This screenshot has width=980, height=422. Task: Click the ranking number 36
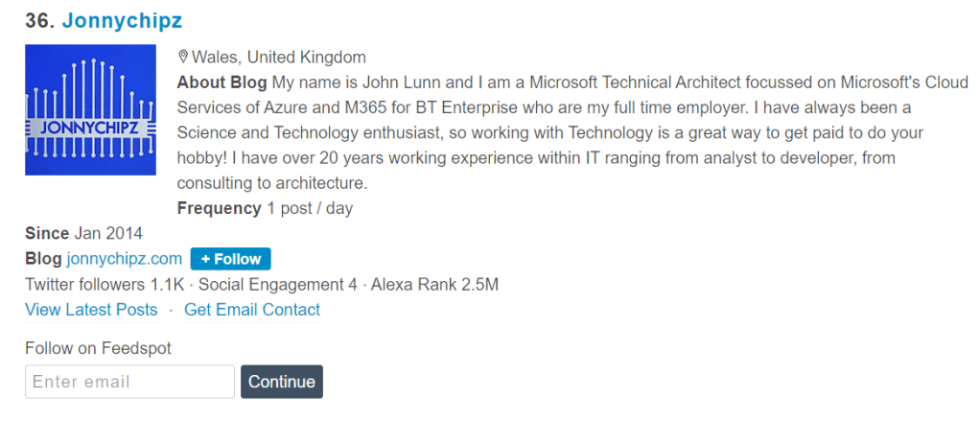[39, 20]
